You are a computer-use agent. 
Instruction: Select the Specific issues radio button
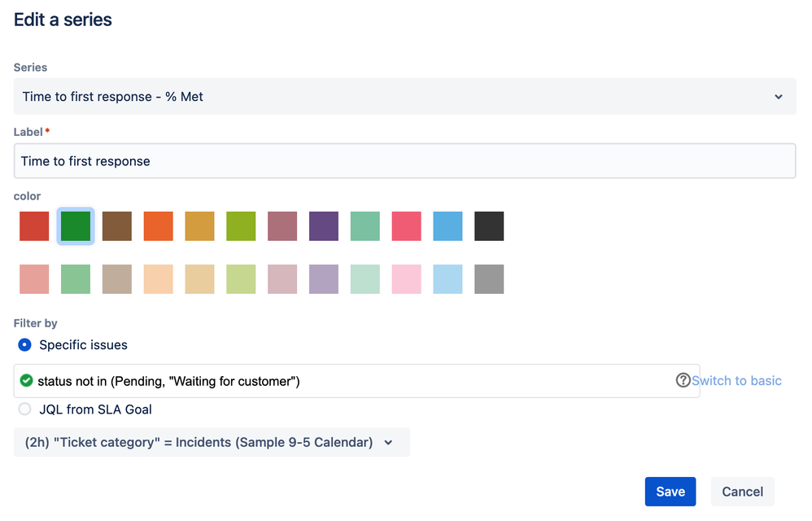tap(24, 345)
